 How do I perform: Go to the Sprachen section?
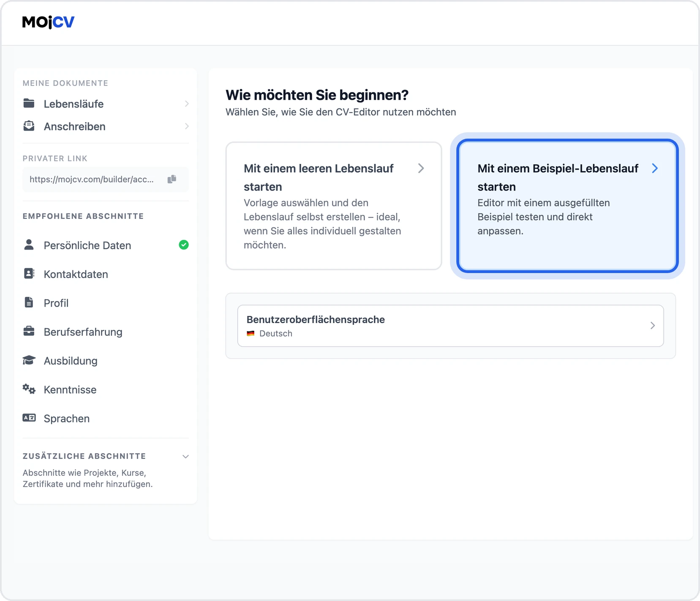(106, 419)
